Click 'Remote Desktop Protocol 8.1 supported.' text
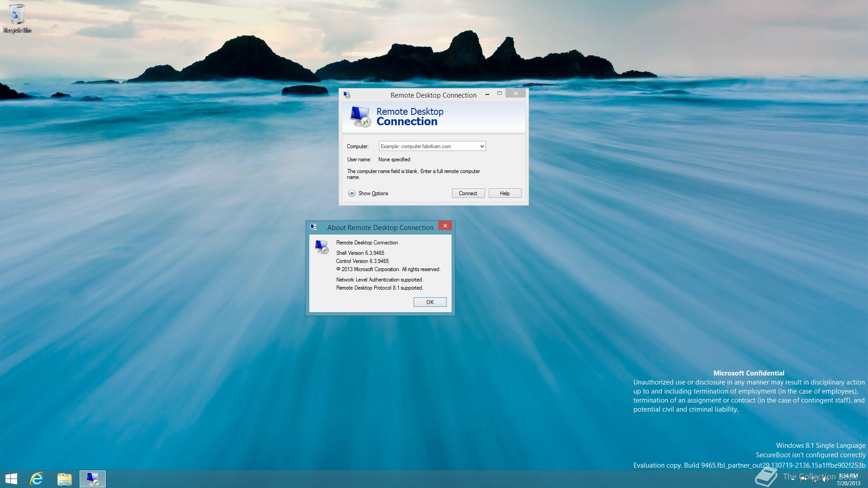This screenshot has width=868, height=488. (x=380, y=288)
